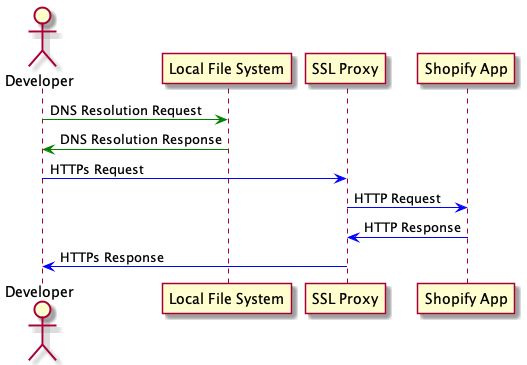
Task: Select the bottom Local File System box
Action: click(227, 299)
